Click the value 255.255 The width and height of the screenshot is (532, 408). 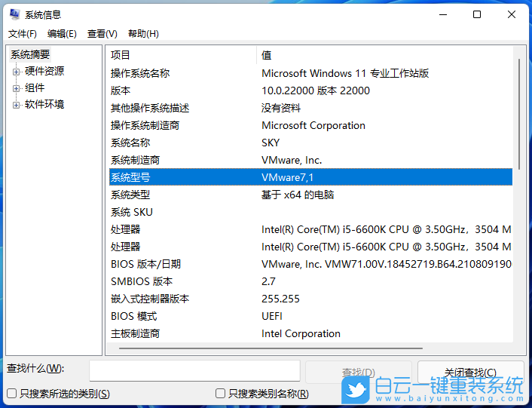280,299
